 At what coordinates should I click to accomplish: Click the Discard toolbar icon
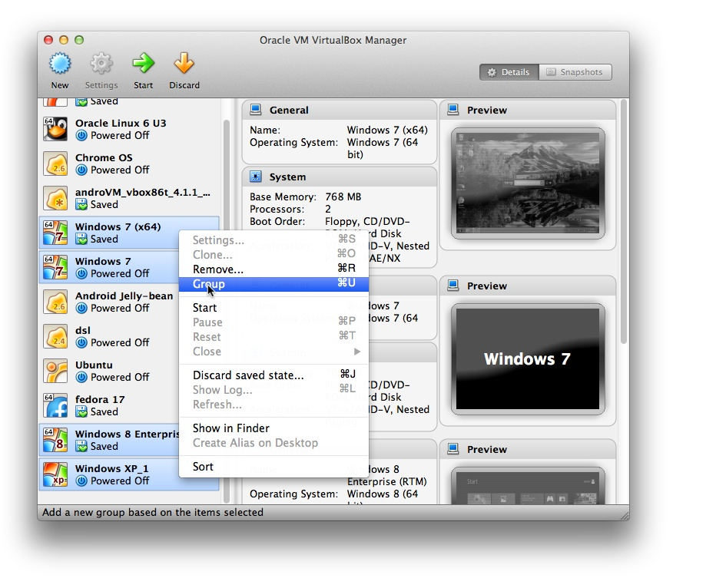click(184, 64)
